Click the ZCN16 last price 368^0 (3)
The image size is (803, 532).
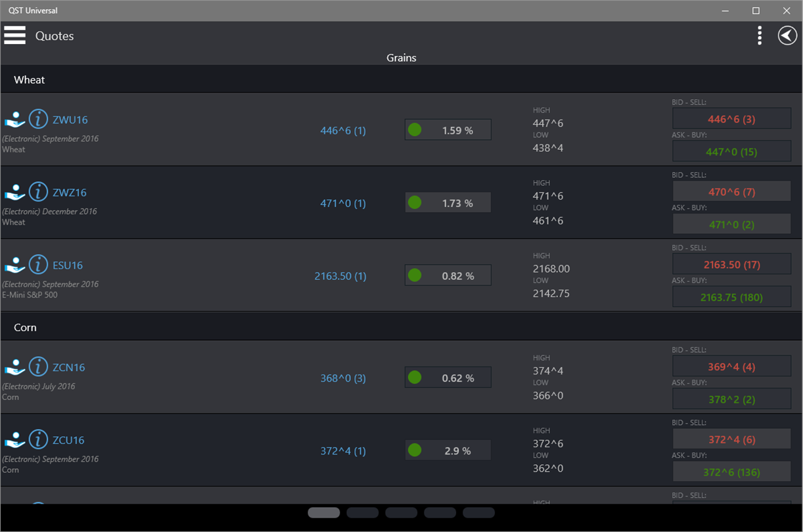(343, 378)
